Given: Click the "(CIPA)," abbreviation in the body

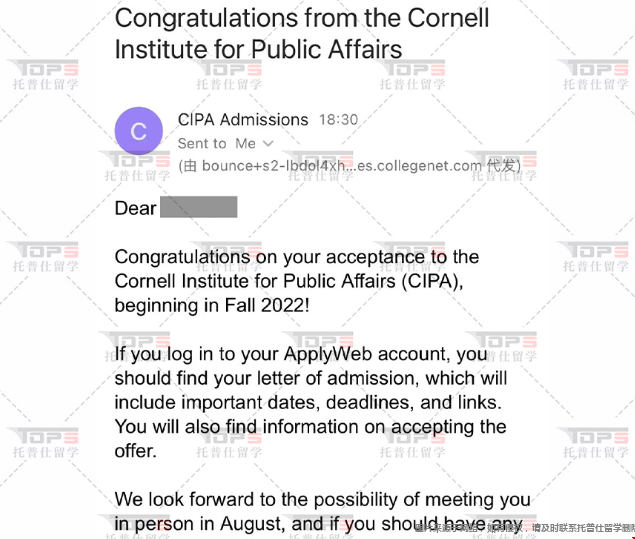Looking at the screenshot, I should 432,281.
